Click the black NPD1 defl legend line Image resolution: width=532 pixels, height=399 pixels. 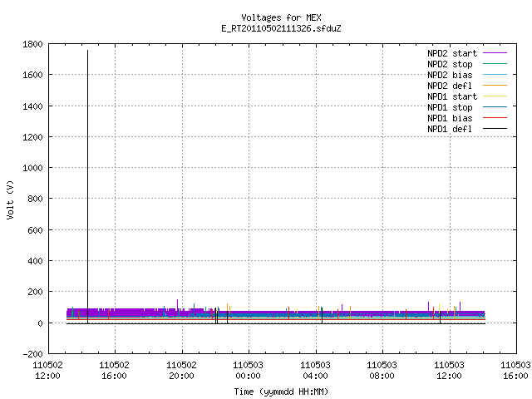tap(495, 129)
